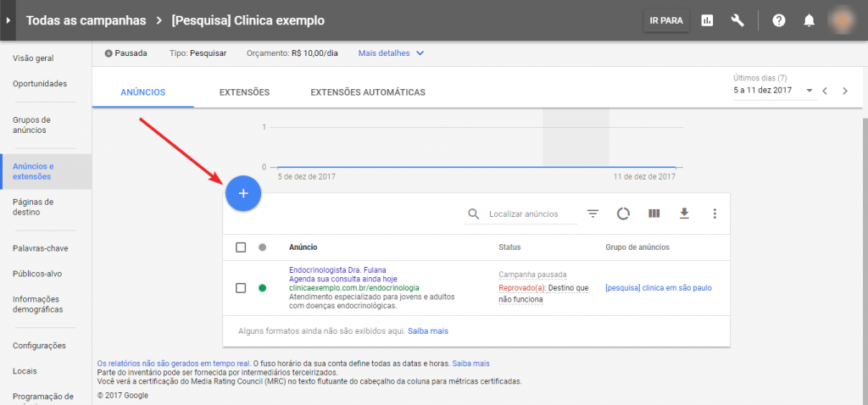Screen dimensions: 868x405
Task: Go to next date range arrow
Action: [845, 91]
